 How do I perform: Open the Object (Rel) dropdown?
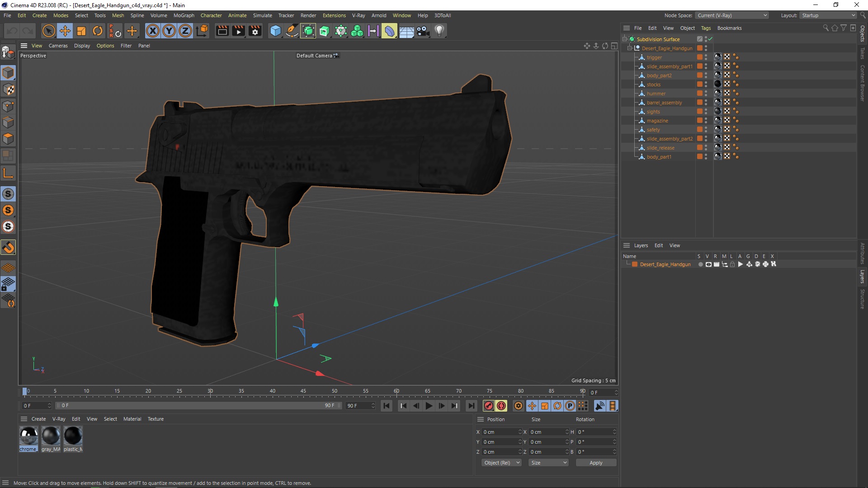[501, 463]
